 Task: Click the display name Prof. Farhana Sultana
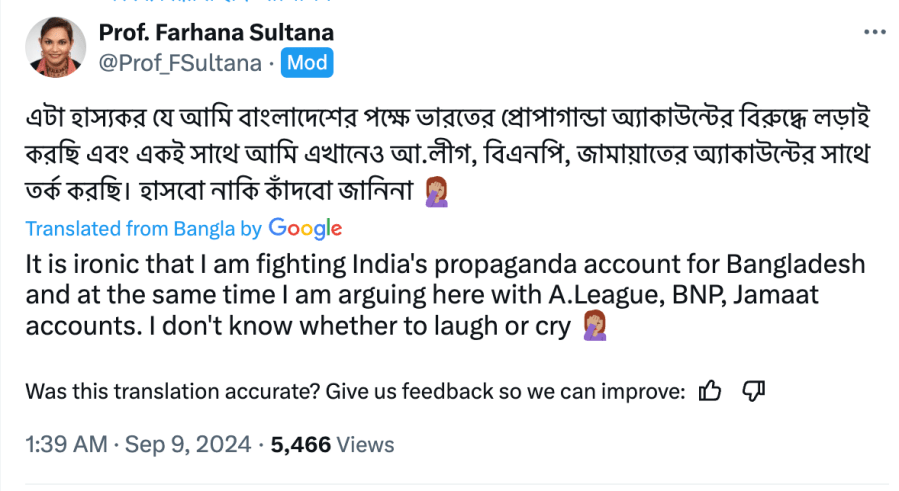pos(216,32)
